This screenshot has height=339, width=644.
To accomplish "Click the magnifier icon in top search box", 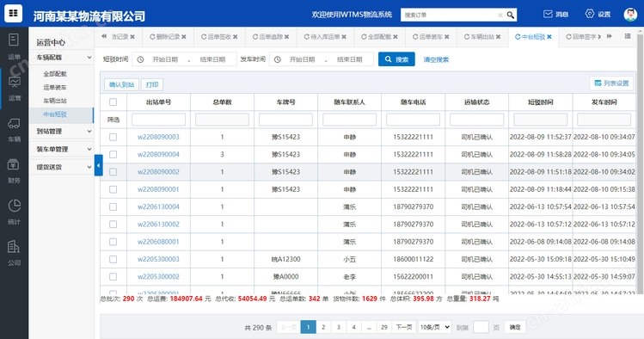I will click(x=510, y=15).
